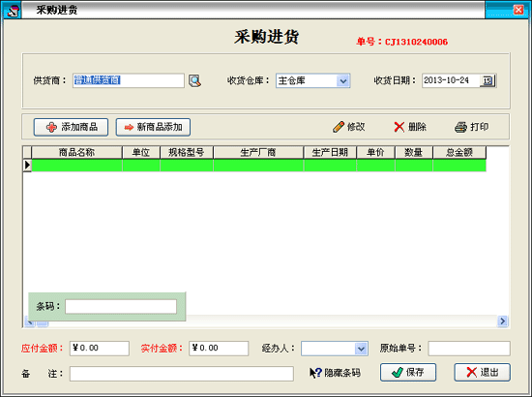Click the 备注 text field
The image size is (532, 397).
[182, 374]
